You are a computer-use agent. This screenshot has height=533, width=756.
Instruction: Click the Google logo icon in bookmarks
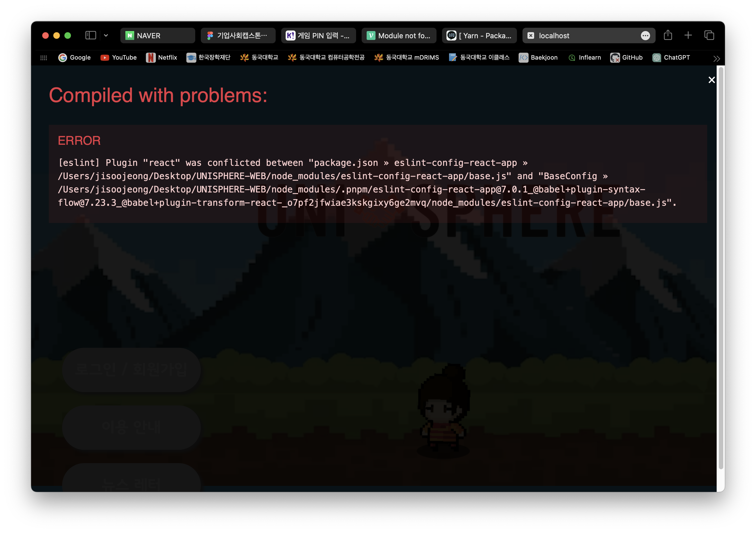point(63,58)
